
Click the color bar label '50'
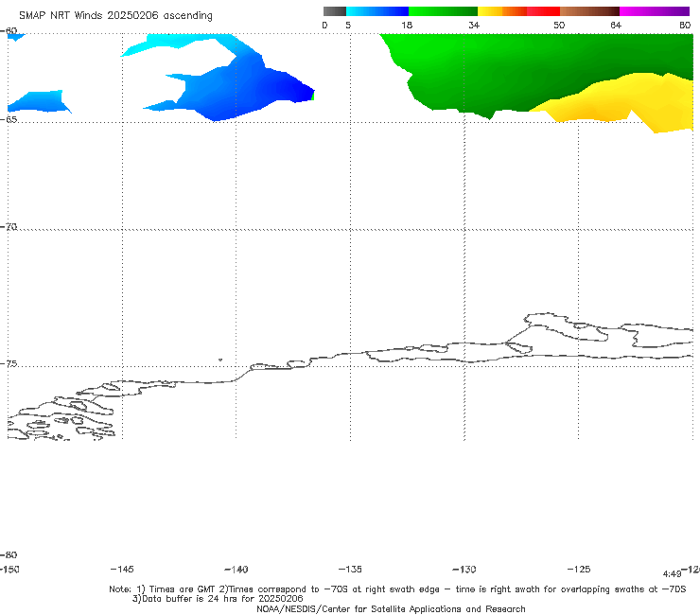click(x=559, y=26)
